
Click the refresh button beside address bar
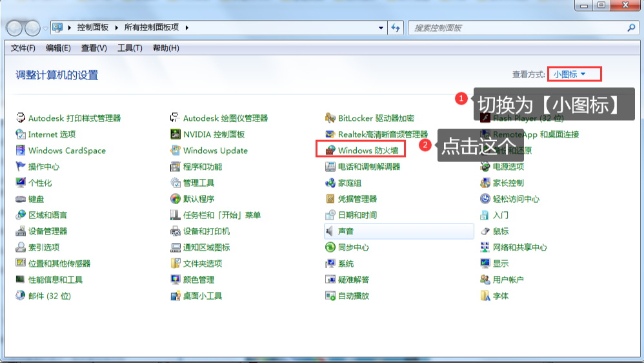click(x=396, y=28)
